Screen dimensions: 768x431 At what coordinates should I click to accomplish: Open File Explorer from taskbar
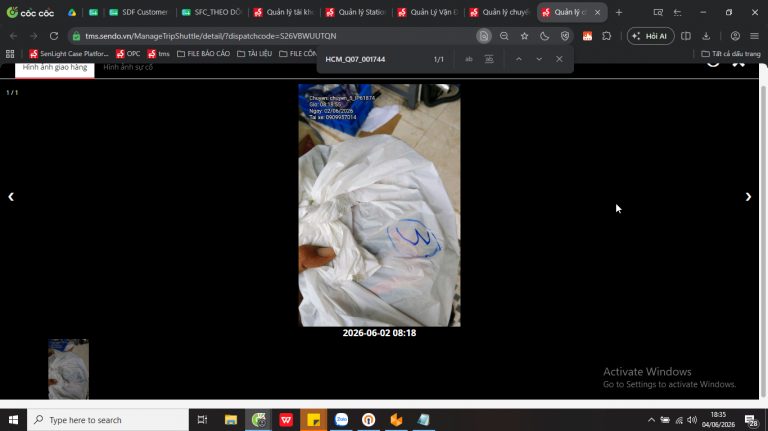point(231,420)
